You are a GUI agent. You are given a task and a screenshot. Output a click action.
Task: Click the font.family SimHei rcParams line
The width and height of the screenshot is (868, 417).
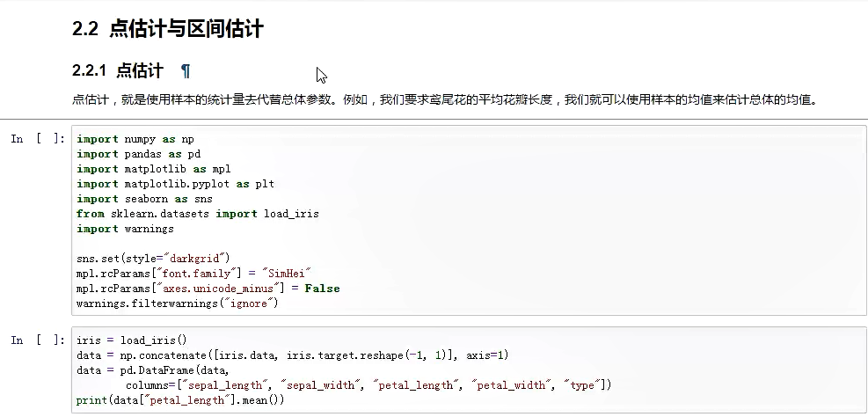194,273
